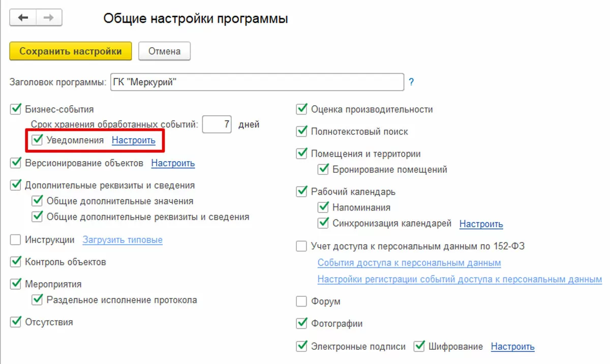Toggle Раздельное исполнение протокола checkbox
This screenshot has width=610, height=364.
pyautogui.click(x=37, y=300)
